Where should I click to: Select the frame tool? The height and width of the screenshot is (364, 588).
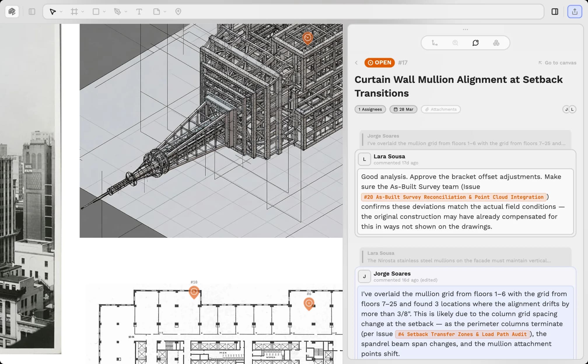73,12
